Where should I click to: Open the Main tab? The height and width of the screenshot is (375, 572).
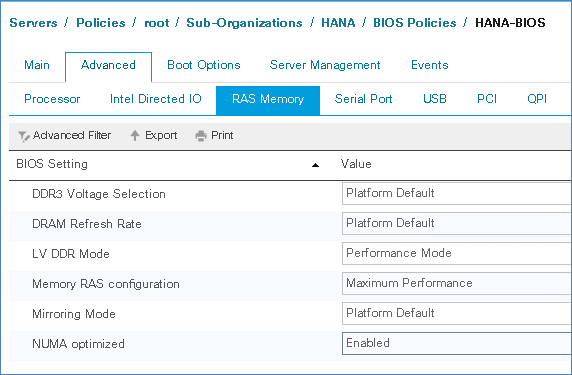(x=37, y=65)
